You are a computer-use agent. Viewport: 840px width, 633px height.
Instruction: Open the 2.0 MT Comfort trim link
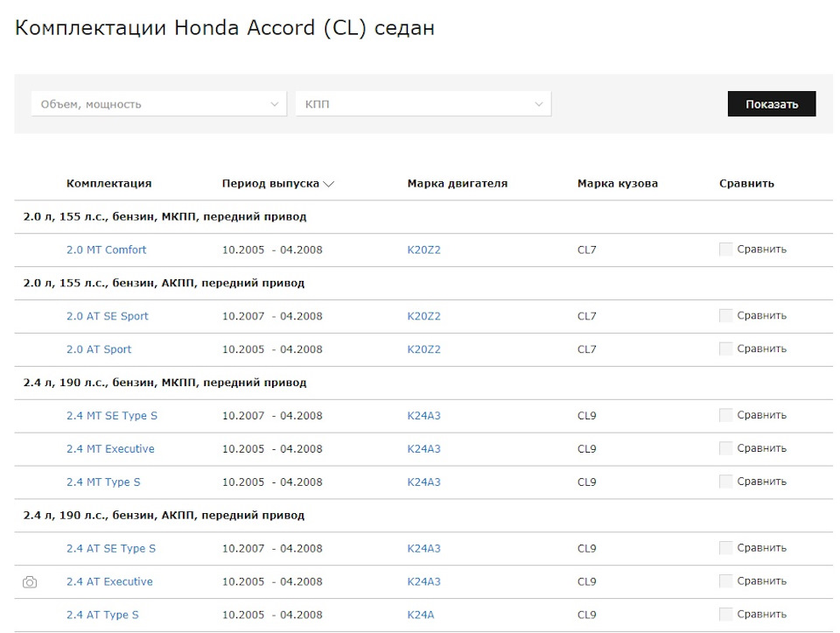(106, 250)
